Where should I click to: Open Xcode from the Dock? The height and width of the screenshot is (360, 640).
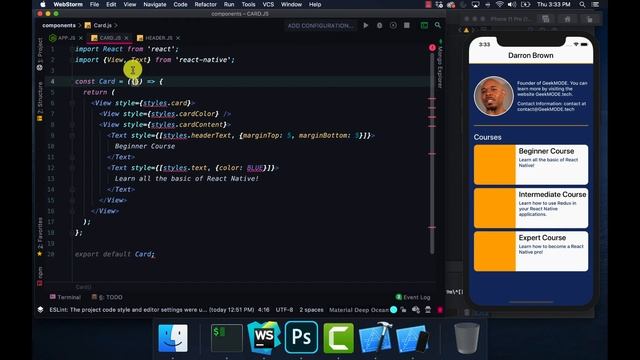coord(376,338)
